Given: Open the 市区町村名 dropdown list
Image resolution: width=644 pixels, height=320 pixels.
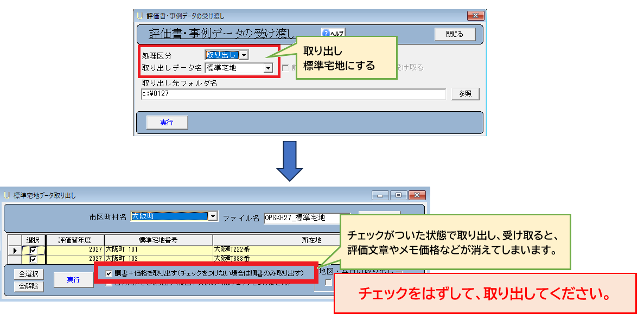Looking at the screenshot, I should click(213, 216).
